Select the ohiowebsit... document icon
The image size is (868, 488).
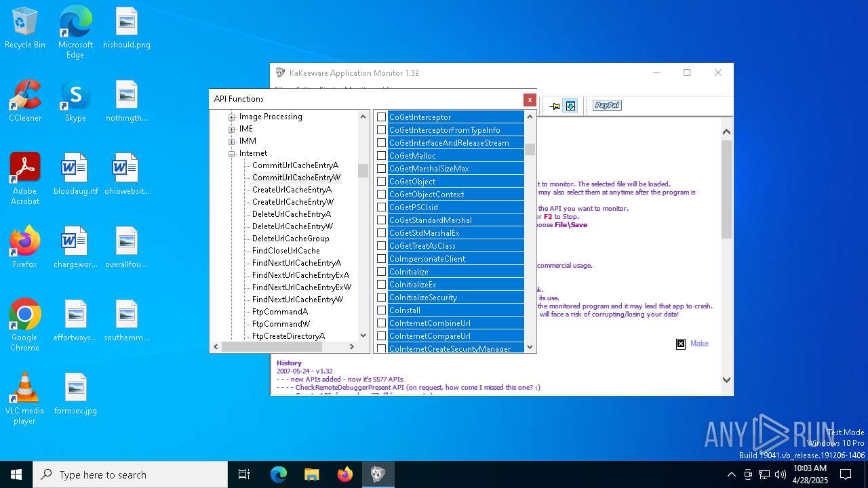pos(127,174)
